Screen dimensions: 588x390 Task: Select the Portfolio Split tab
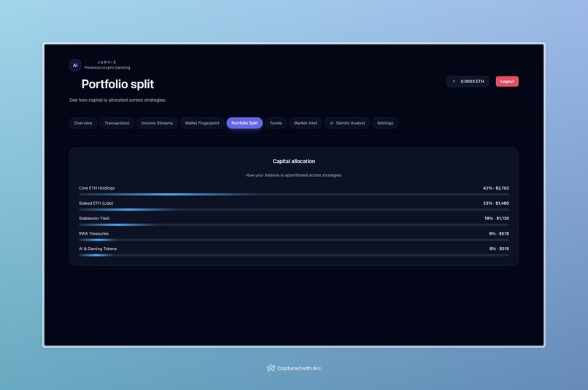pos(244,123)
